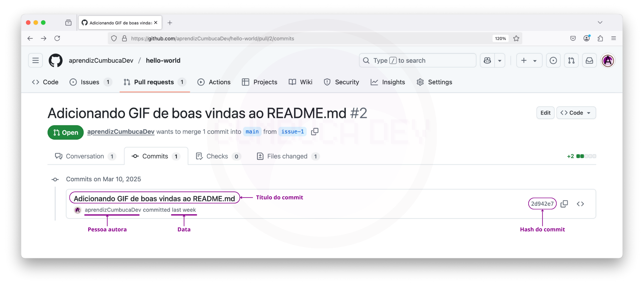Expand the Code dropdown button
This screenshot has width=644, height=286.
click(x=576, y=113)
